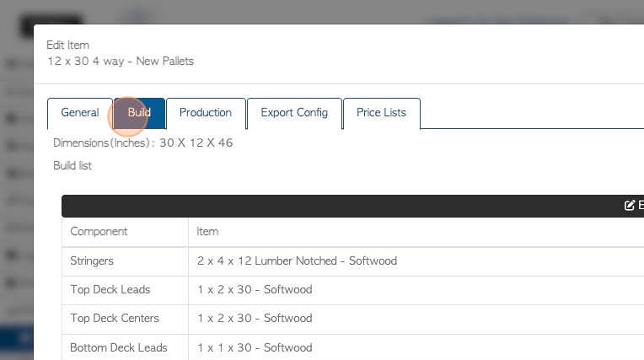
Task: Select the Top Deck Centers component cell
Action: (125, 320)
